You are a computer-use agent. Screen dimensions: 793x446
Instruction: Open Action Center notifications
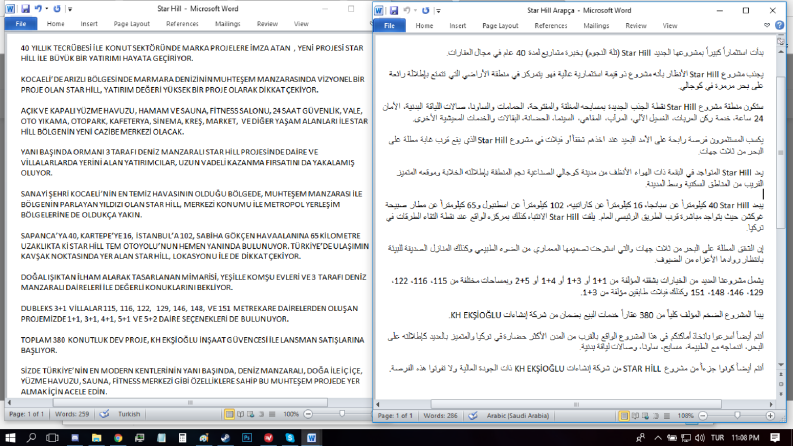775,437
